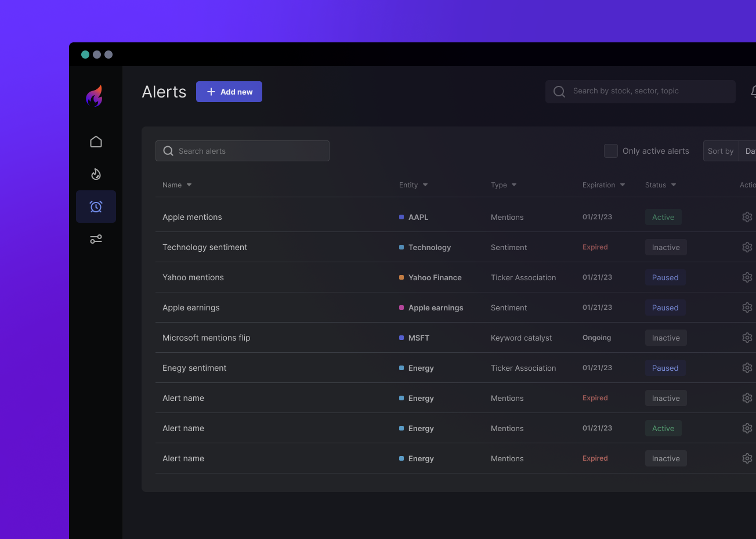Click the Inactive badge for Microsoft mentions flip
Screen dimensions: 756x539
[x=666, y=338]
